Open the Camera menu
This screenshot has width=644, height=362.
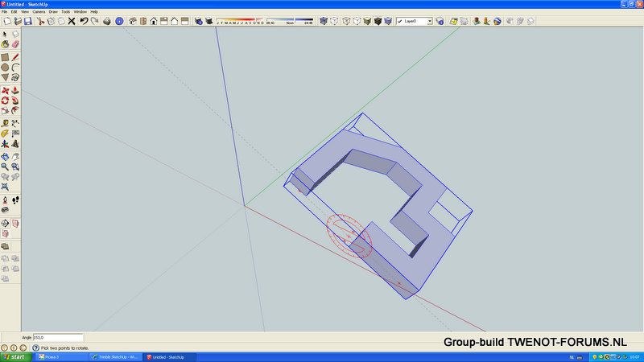pyautogui.click(x=39, y=12)
